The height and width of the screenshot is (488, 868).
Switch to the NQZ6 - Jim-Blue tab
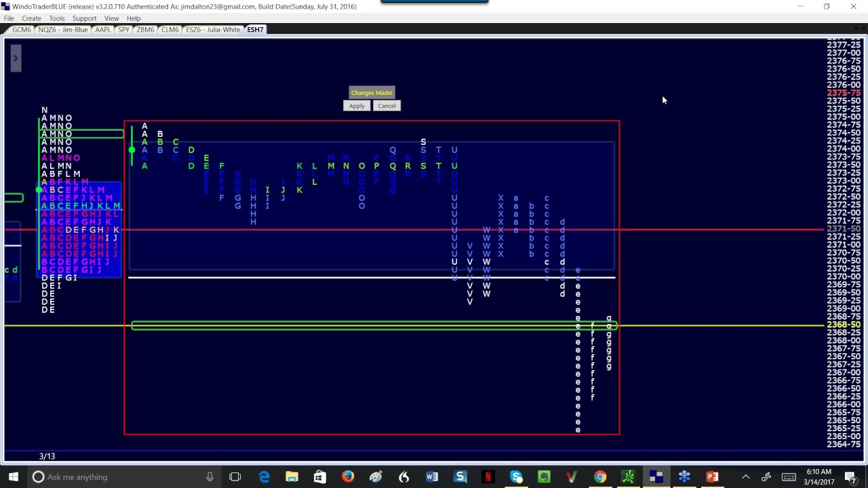tap(63, 30)
